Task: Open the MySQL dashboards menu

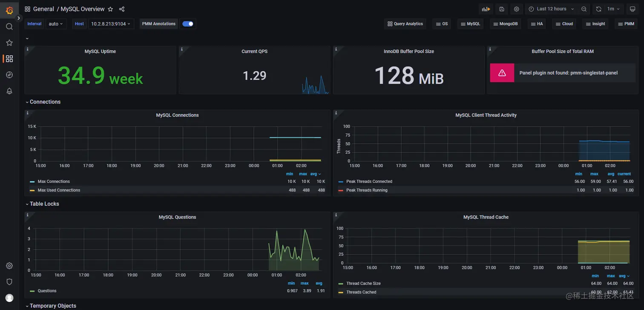Action: (471, 24)
